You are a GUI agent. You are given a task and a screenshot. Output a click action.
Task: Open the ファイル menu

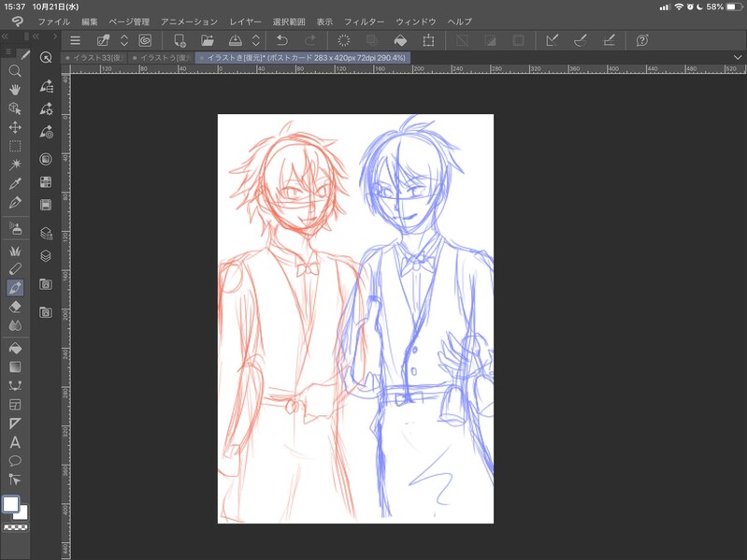54,22
